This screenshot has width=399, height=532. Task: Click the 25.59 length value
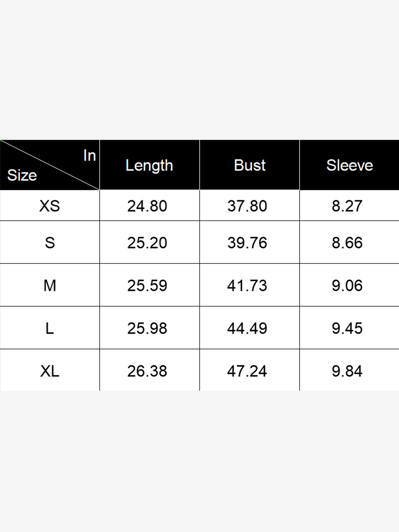click(147, 285)
